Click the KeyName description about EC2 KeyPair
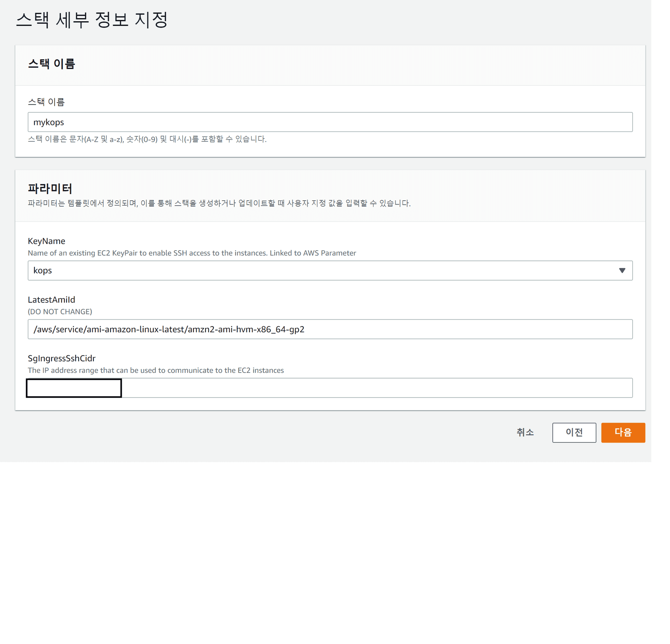The height and width of the screenshot is (644, 670). coord(192,253)
